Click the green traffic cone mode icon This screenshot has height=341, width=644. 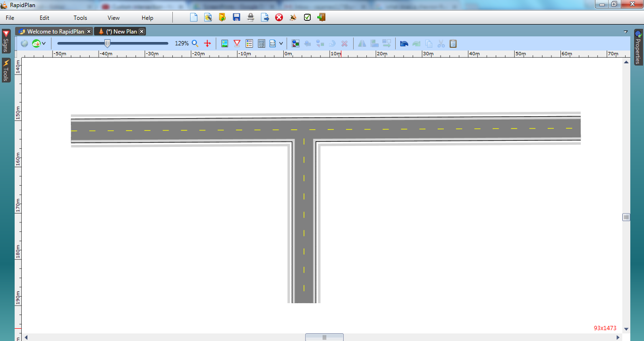pos(36,43)
